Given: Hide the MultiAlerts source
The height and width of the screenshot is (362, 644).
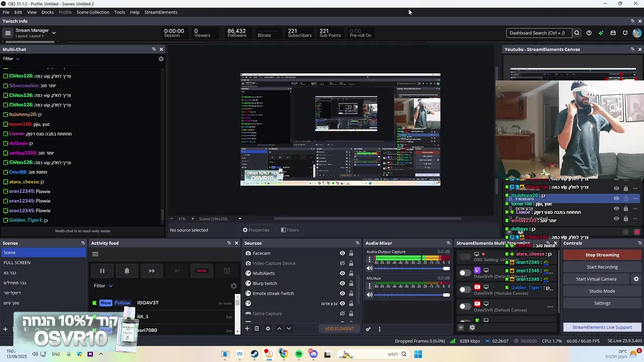Looking at the screenshot, I should (342, 274).
